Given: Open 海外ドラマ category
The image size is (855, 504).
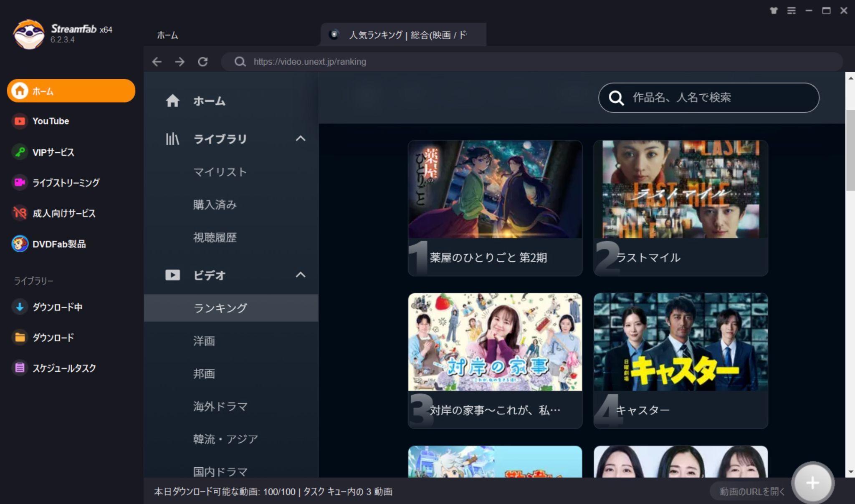Looking at the screenshot, I should [220, 406].
